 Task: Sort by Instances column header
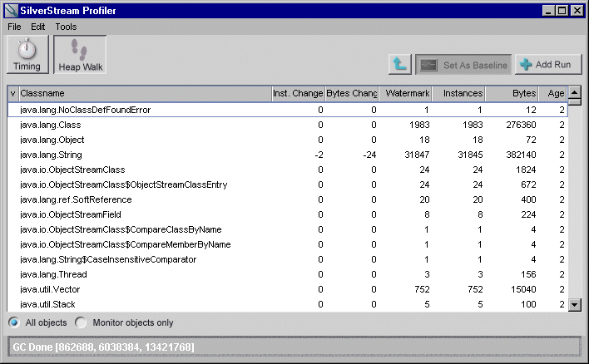[x=458, y=93]
